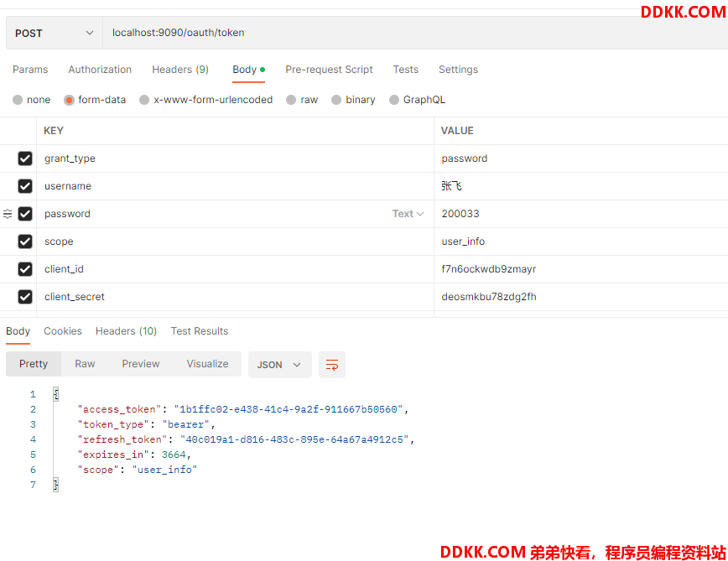Select the form-data radio button
Viewport: 728px width, 561px height.
(69, 100)
